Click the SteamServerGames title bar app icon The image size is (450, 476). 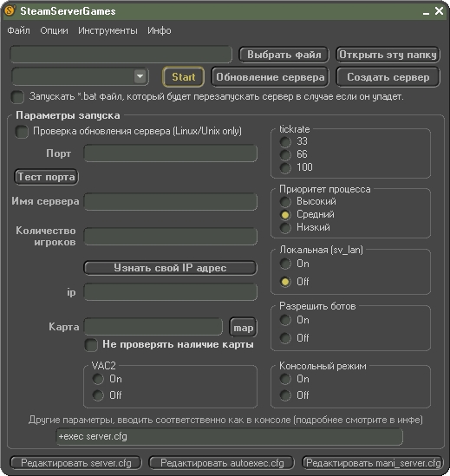click(10, 11)
